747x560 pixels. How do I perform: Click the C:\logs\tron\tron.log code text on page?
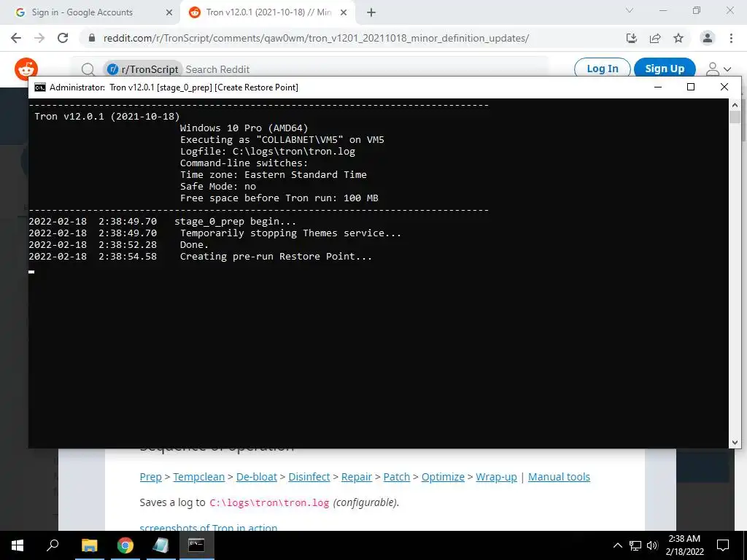pyautogui.click(x=269, y=503)
